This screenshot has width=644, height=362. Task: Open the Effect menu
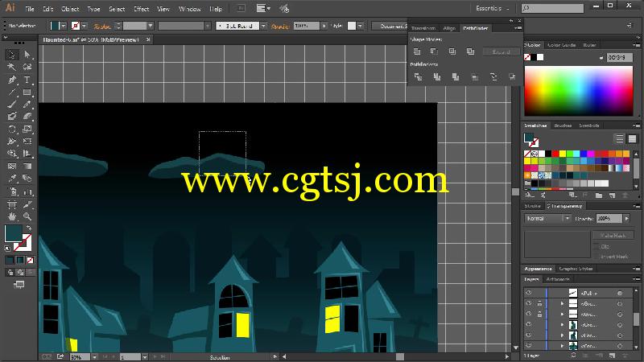(141, 9)
